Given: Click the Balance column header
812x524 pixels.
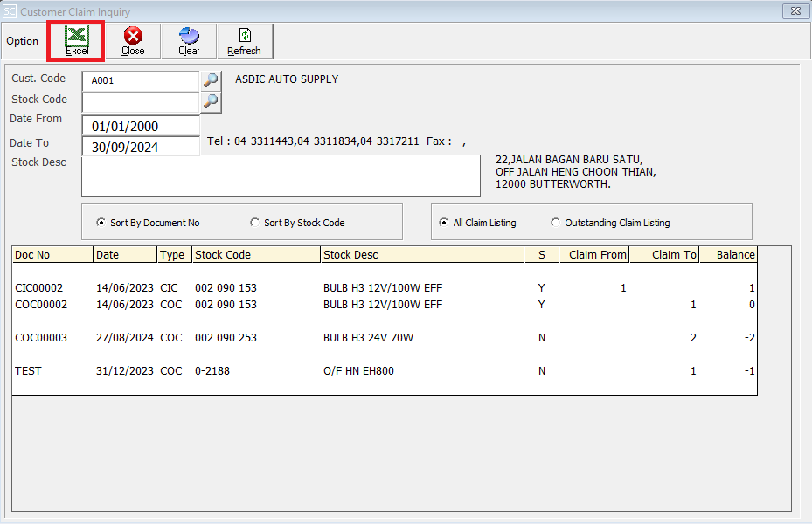Looking at the screenshot, I should [728, 254].
